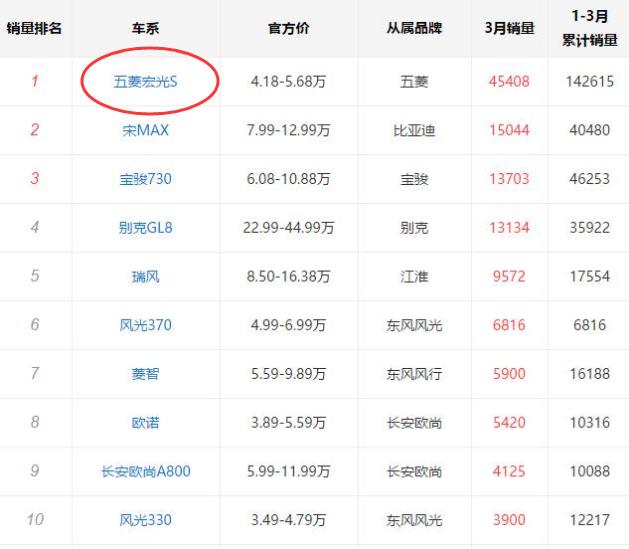
Task: Select the 长安欧尚A800 link
Action: [x=145, y=471]
